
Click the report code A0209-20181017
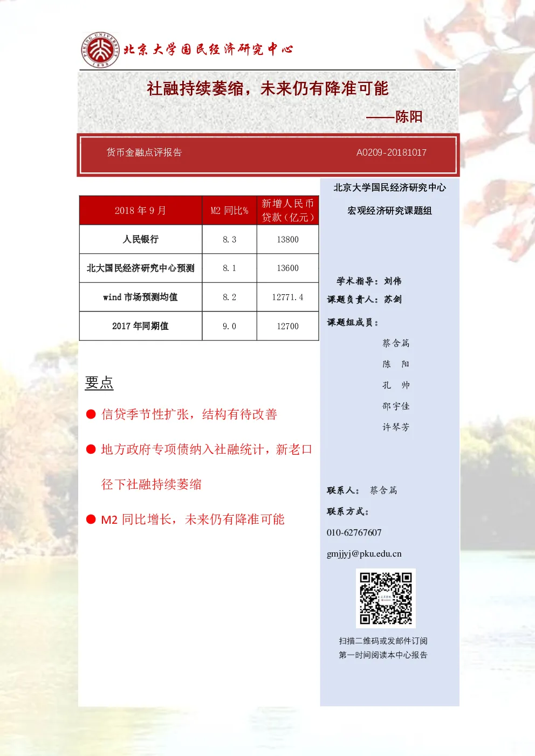[391, 152]
